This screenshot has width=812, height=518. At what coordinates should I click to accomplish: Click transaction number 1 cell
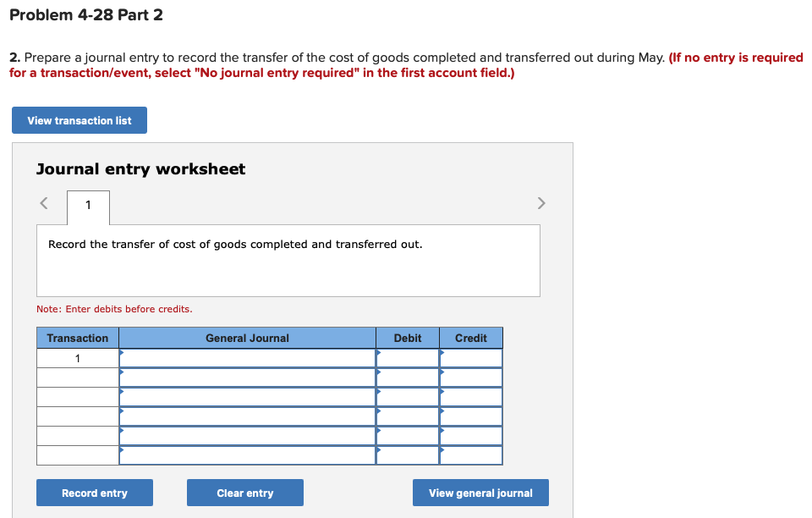pyautogui.click(x=78, y=358)
